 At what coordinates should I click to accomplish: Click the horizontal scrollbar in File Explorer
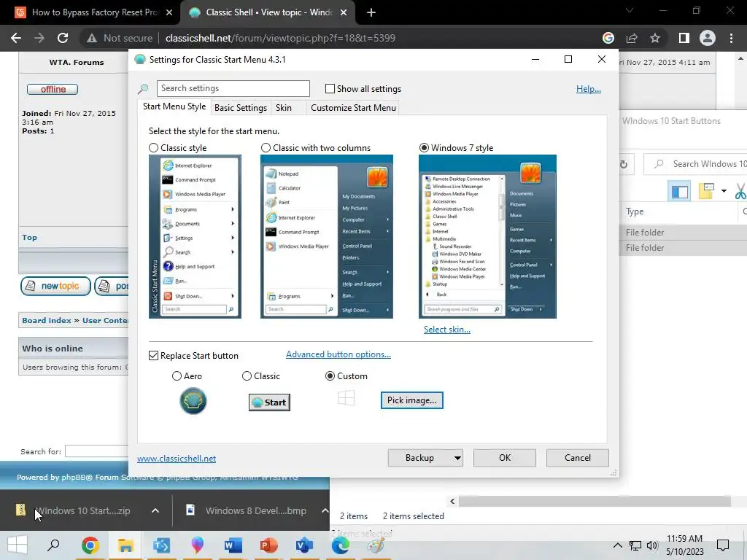coord(594,501)
